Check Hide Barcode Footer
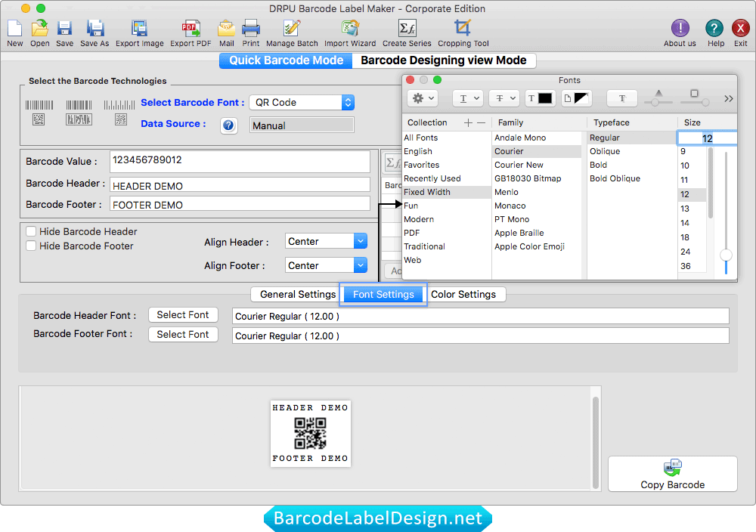This screenshot has width=756, height=532. coord(31,246)
